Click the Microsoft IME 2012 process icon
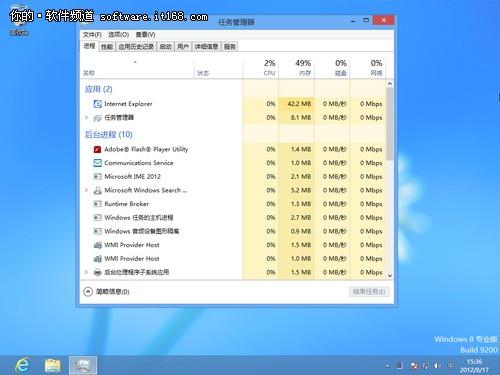This screenshot has height=375, width=500. (x=97, y=177)
